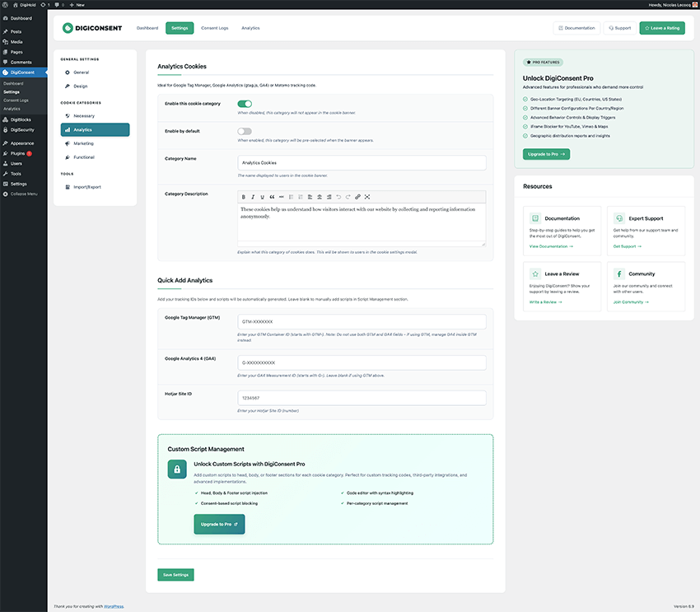Click the Bold icon in description editor
The height and width of the screenshot is (612, 700).
pyautogui.click(x=243, y=197)
